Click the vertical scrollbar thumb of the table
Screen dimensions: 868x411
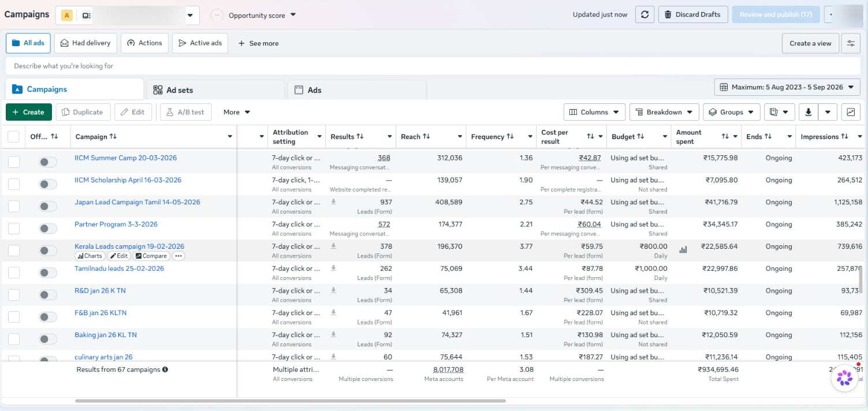[x=861, y=281]
